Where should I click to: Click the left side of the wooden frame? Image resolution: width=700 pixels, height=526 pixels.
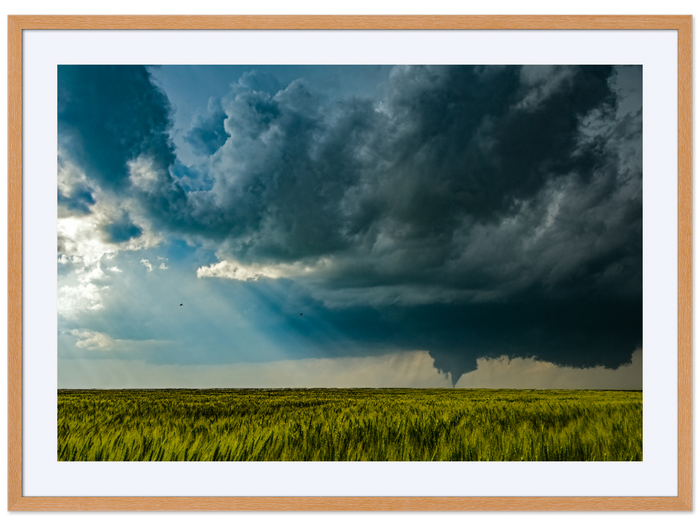click(x=13, y=263)
